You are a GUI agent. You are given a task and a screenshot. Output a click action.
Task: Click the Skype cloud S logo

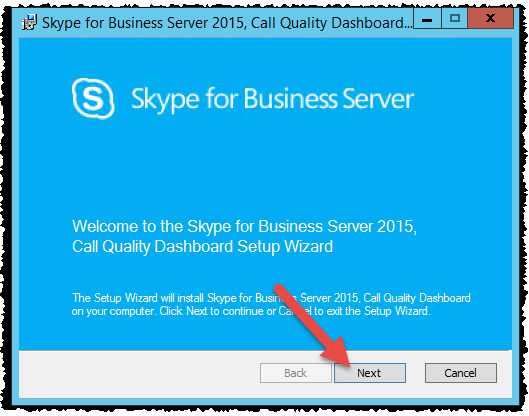click(x=93, y=99)
